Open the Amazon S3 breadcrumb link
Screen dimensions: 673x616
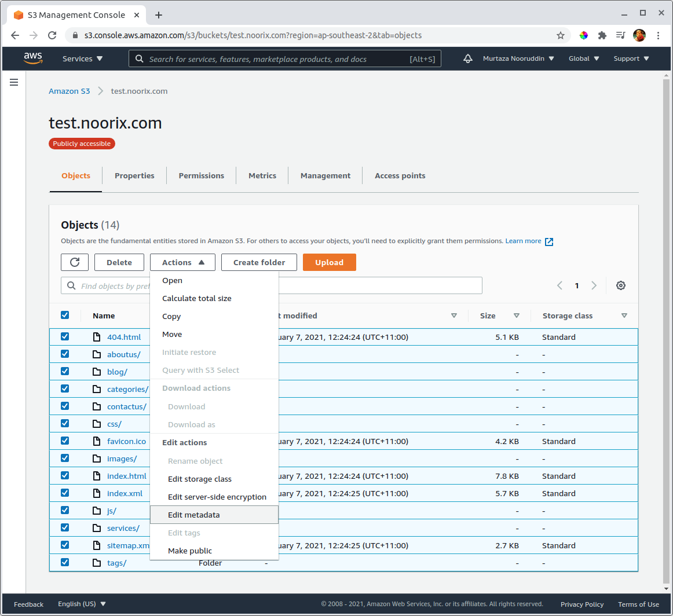click(70, 91)
